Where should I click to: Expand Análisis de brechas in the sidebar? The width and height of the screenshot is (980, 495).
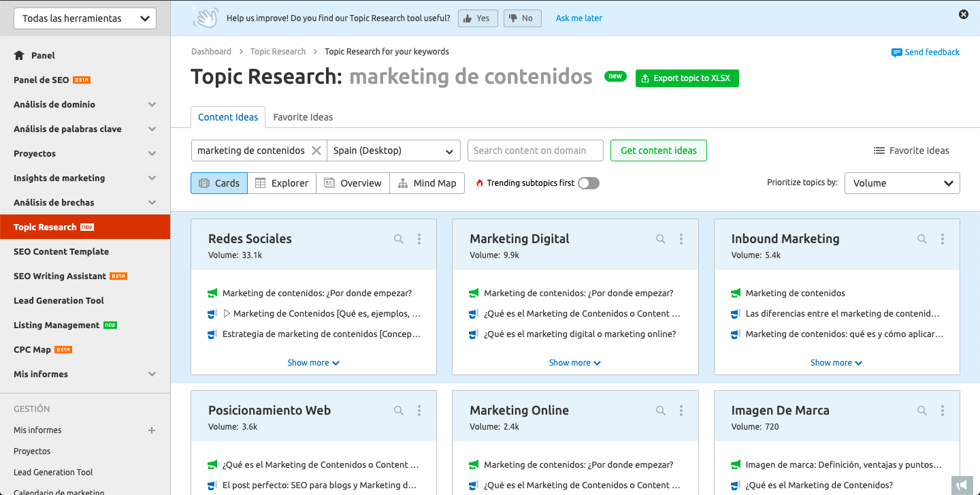click(x=85, y=202)
